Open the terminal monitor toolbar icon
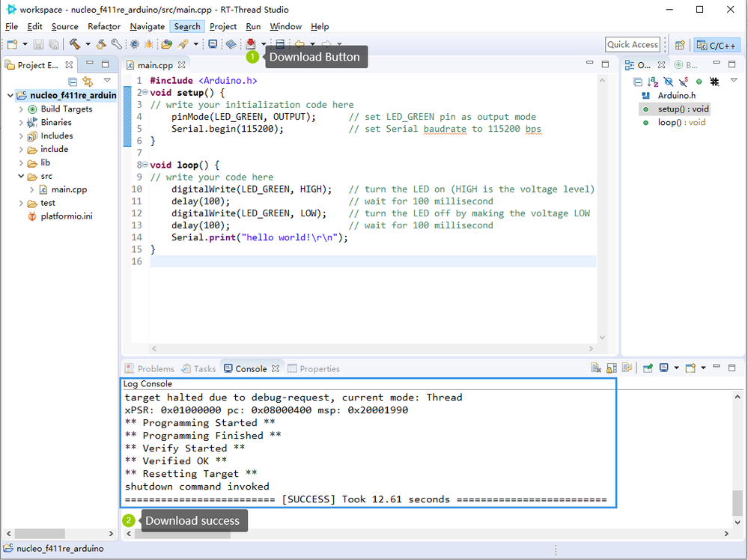The height and width of the screenshot is (560, 748). pos(213,44)
